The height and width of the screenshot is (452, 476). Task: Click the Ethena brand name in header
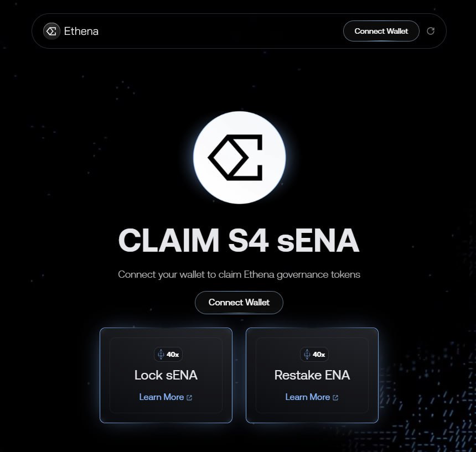(x=81, y=31)
